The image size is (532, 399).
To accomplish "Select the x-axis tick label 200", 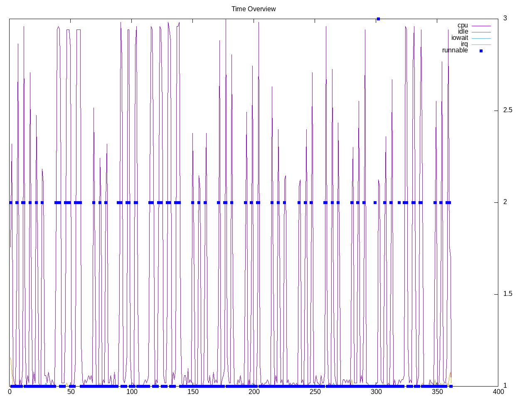I will 254,392.
